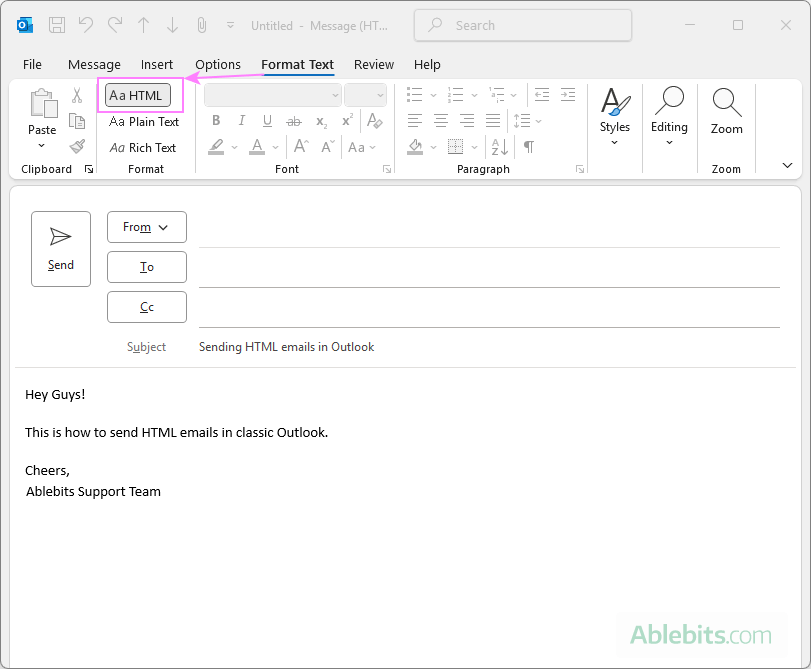Screen dimensions: 811x669
Task: Open the font name combo box
Action: click(x=273, y=95)
